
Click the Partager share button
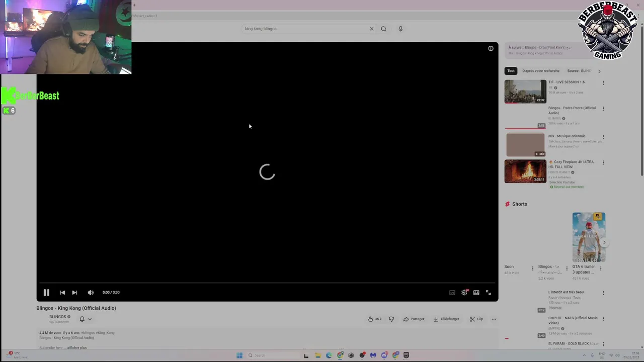coord(414,319)
